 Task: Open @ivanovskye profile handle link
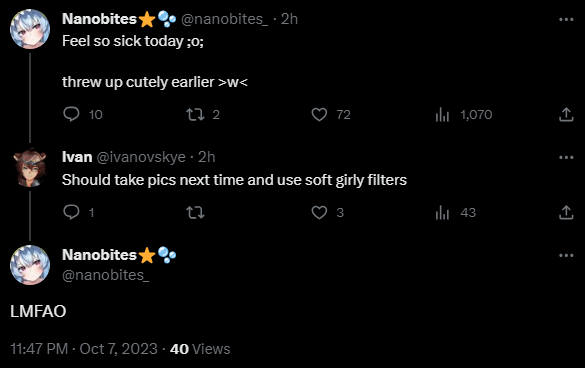coord(141,157)
